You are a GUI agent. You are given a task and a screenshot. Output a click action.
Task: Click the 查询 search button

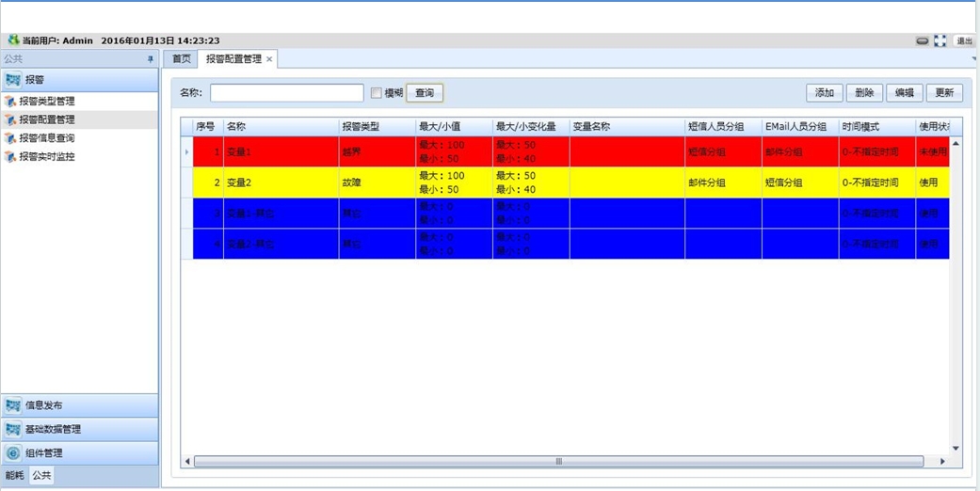[x=425, y=93]
